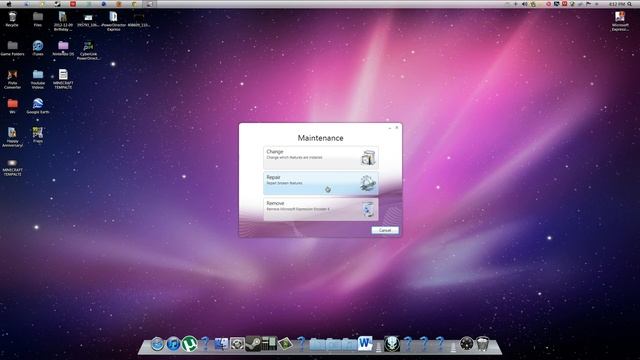Screen dimensions: 640x360
Task: Launch Google Earth from desktop
Action: click(38, 106)
